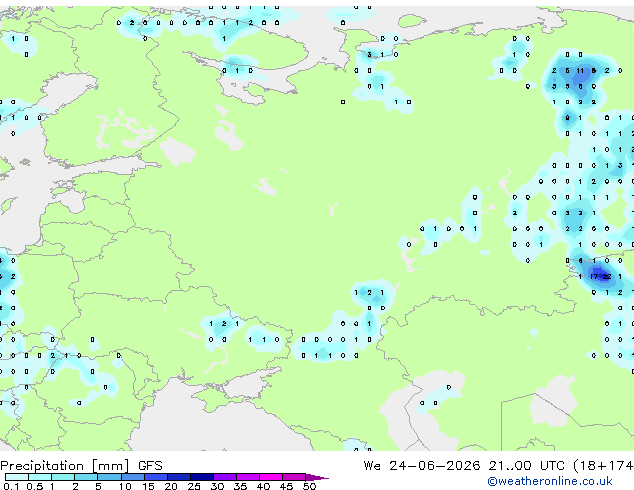Select the 30–35 mm purple legend swatch

225,477
